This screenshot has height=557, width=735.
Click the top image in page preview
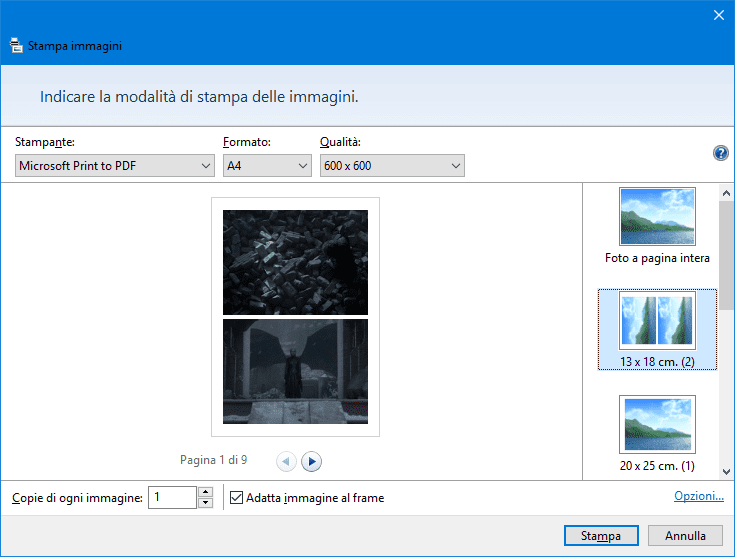pos(295,262)
